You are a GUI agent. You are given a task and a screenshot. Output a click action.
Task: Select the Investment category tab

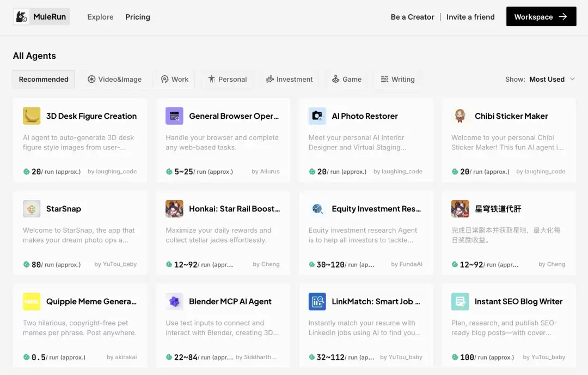[x=289, y=79]
